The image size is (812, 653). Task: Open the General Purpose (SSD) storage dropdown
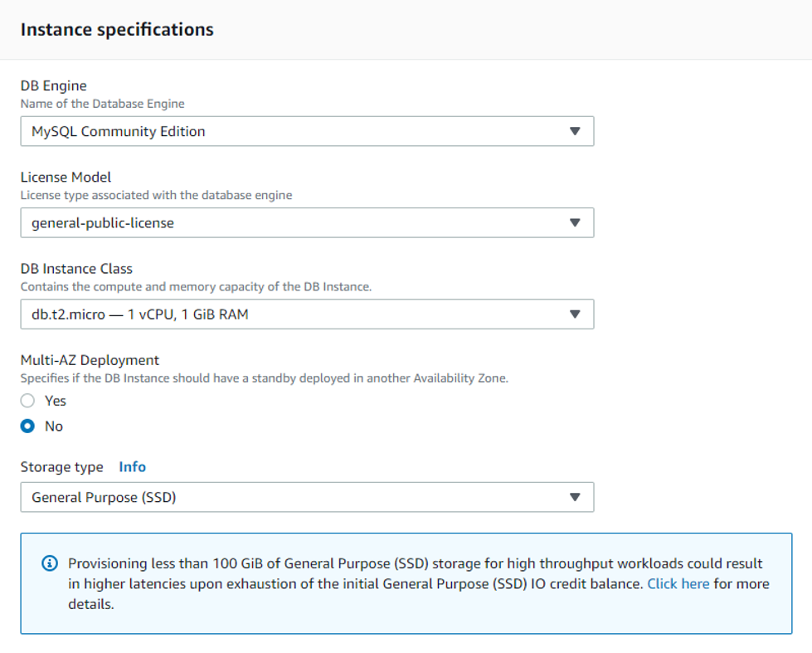click(307, 497)
